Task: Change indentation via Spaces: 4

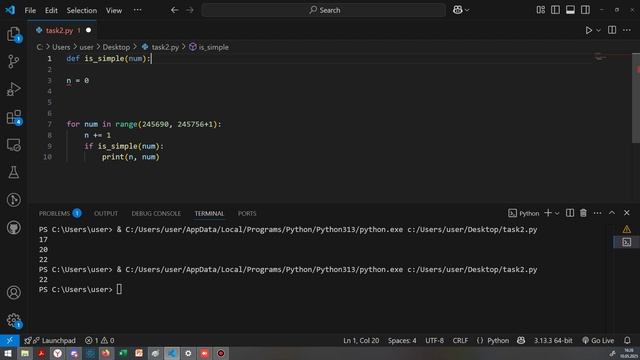Action: 402,340
